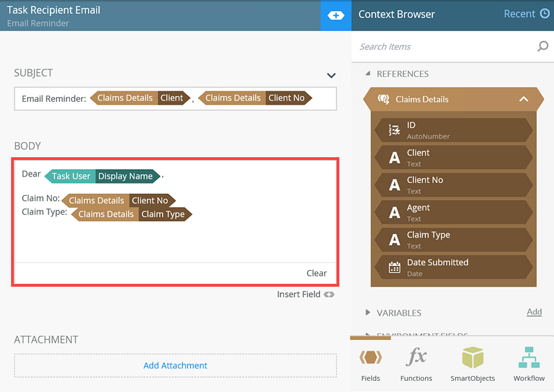Expand the VARIABLES section
554x392 pixels.
368,312
